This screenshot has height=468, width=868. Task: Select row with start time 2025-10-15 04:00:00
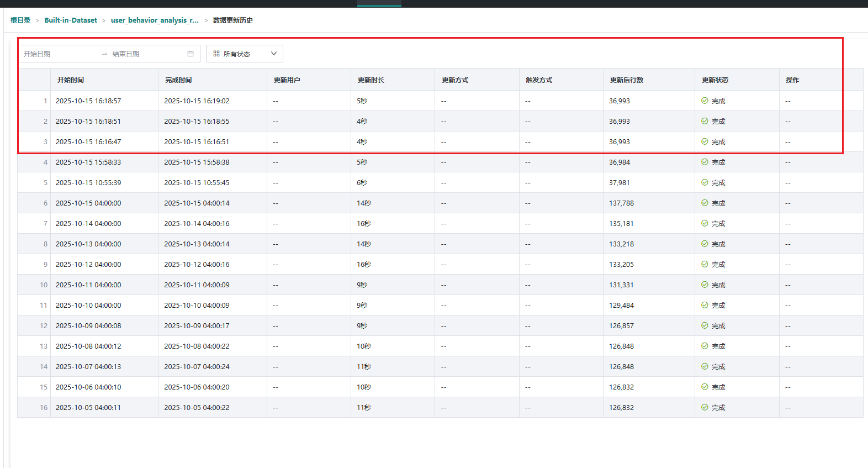[88, 203]
